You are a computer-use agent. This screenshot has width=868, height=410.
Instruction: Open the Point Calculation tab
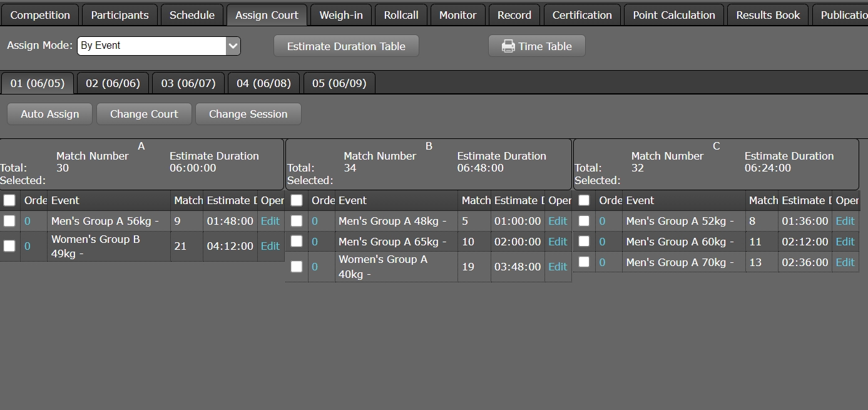pyautogui.click(x=673, y=15)
